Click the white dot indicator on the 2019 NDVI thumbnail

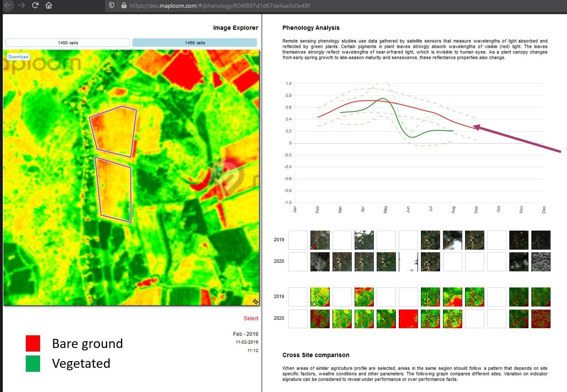coord(315,304)
